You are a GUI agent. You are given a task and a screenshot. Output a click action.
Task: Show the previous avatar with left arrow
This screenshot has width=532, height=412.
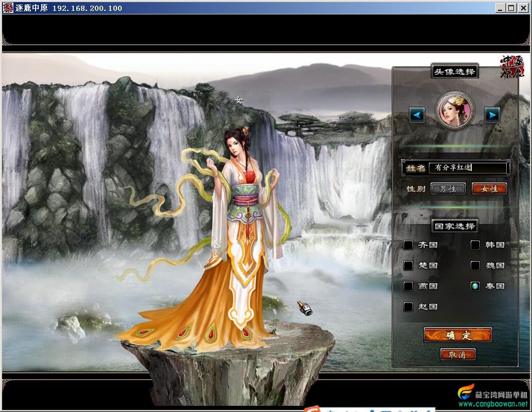417,115
